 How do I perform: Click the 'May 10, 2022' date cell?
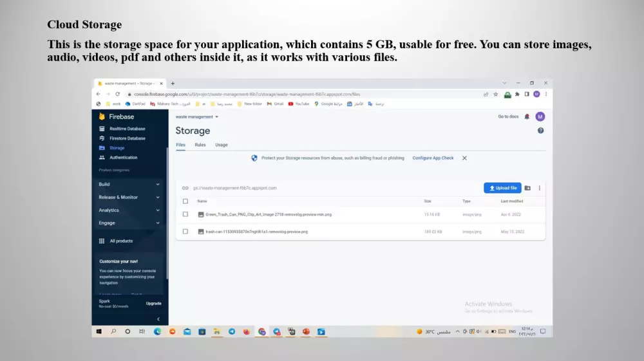513,232
